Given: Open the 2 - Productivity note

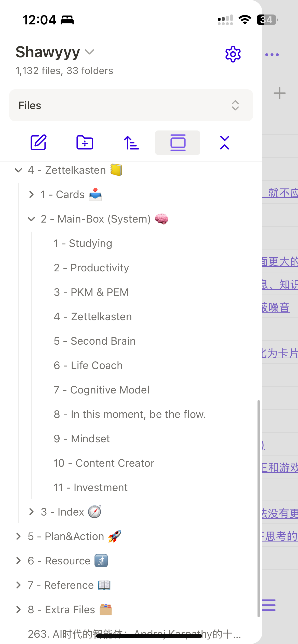Looking at the screenshot, I should (x=91, y=268).
